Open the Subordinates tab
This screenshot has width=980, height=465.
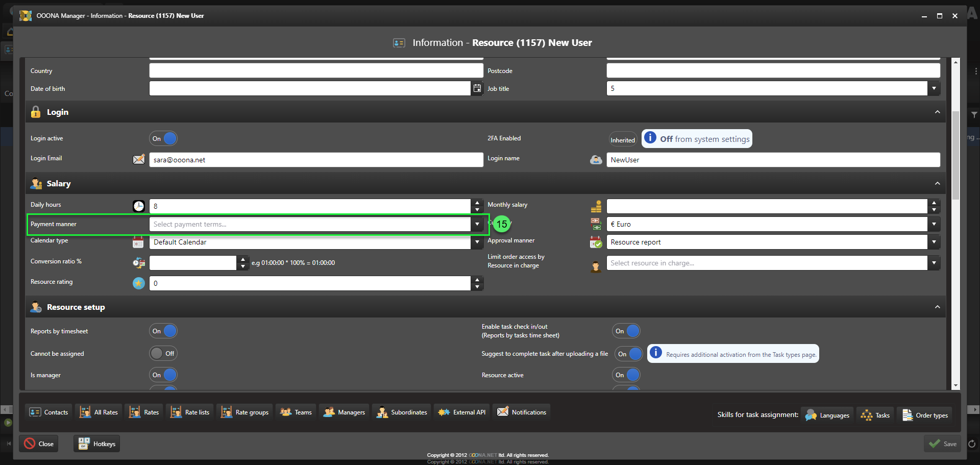pyautogui.click(x=402, y=412)
